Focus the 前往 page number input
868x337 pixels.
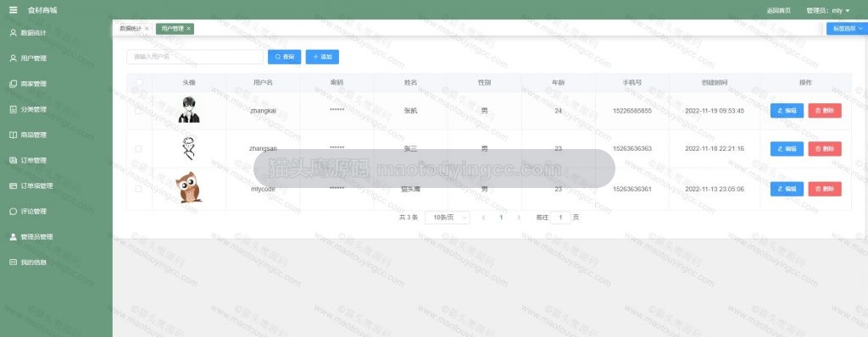click(x=561, y=218)
